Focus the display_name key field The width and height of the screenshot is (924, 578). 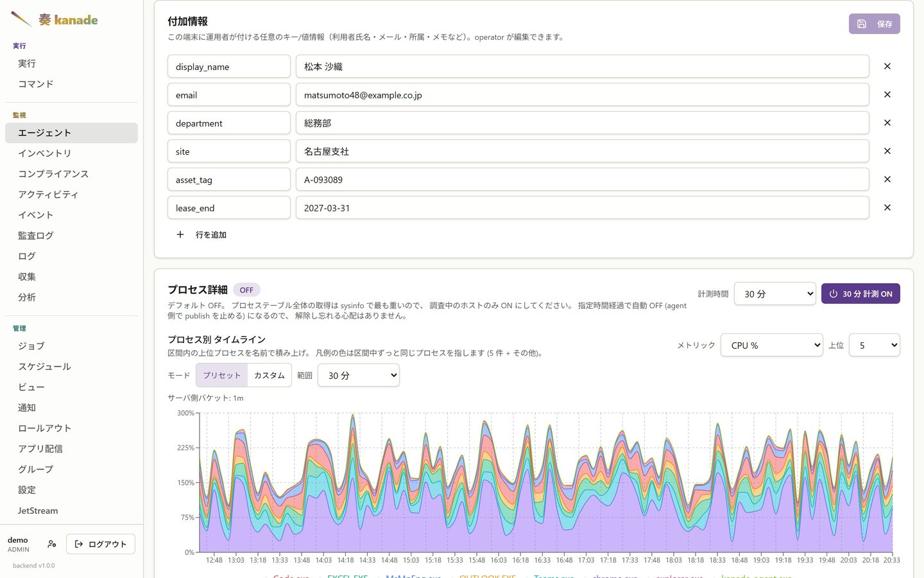[x=229, y=66]
